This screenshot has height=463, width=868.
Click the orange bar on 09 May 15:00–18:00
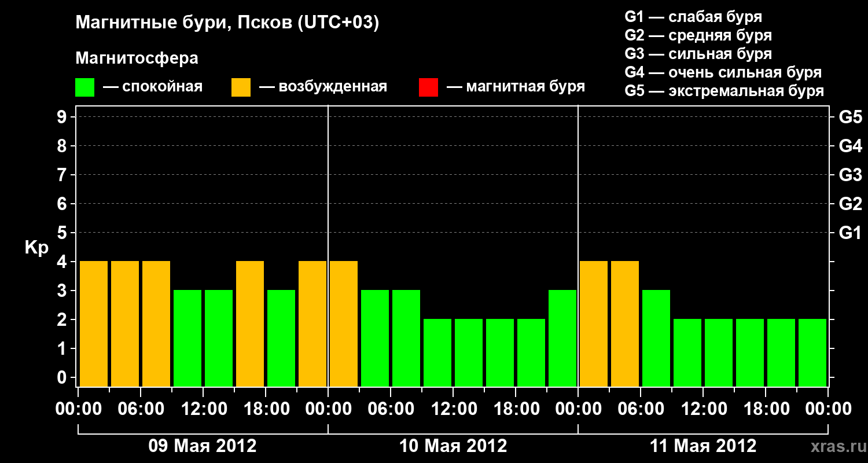[250, 324]
